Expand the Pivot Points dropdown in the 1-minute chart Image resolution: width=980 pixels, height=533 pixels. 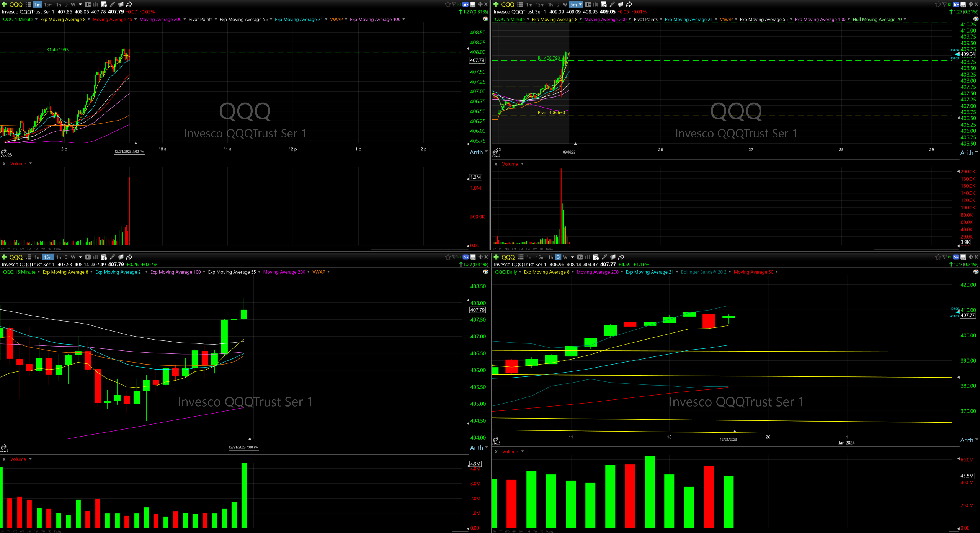pyautogui.click(x=216, y=19)
